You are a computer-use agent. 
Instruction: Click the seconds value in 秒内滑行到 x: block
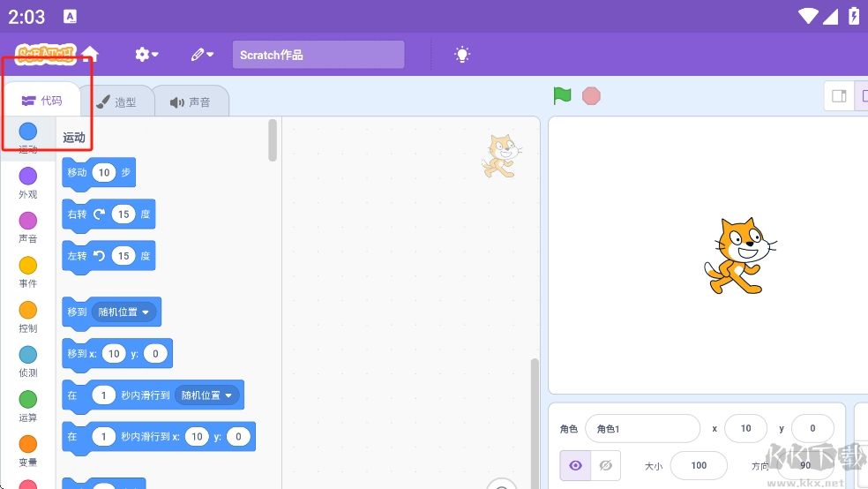click(x=103, y=437)
